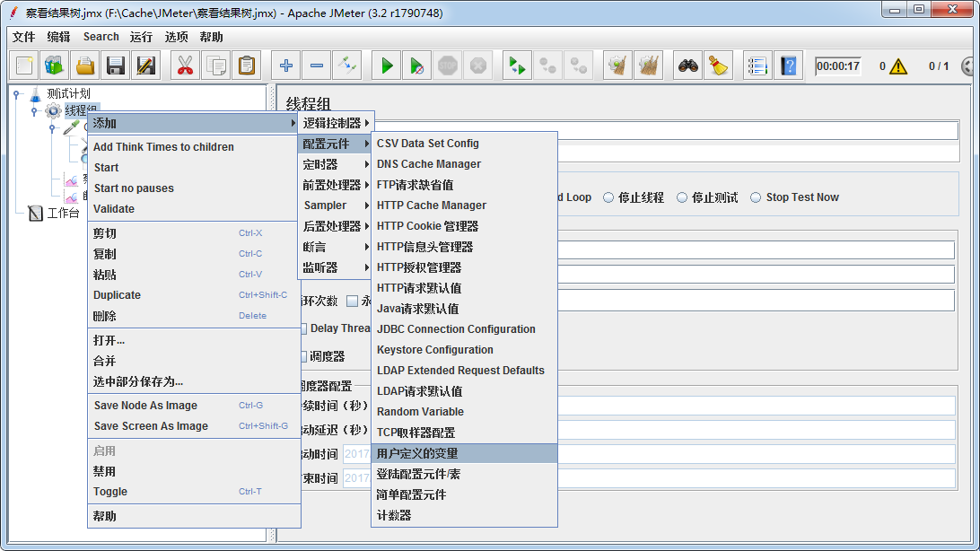Click the Cut scissors icon
The width and height of the screenshot is (980, 551).
point(185,66)
